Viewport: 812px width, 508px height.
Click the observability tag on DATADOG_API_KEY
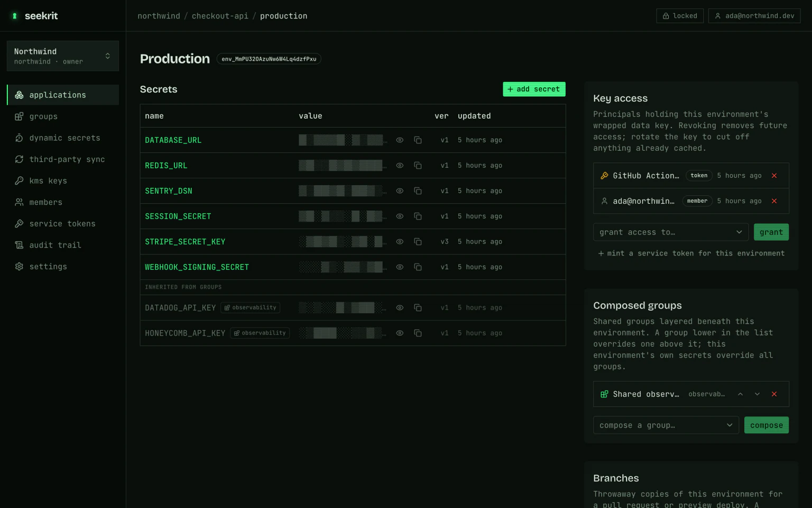(x=250, y=307)
